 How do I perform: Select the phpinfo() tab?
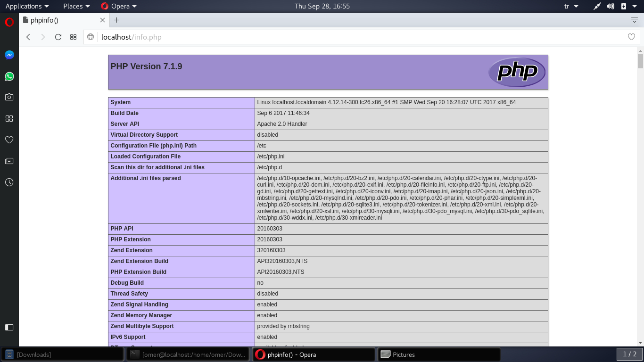coord(61,20)
